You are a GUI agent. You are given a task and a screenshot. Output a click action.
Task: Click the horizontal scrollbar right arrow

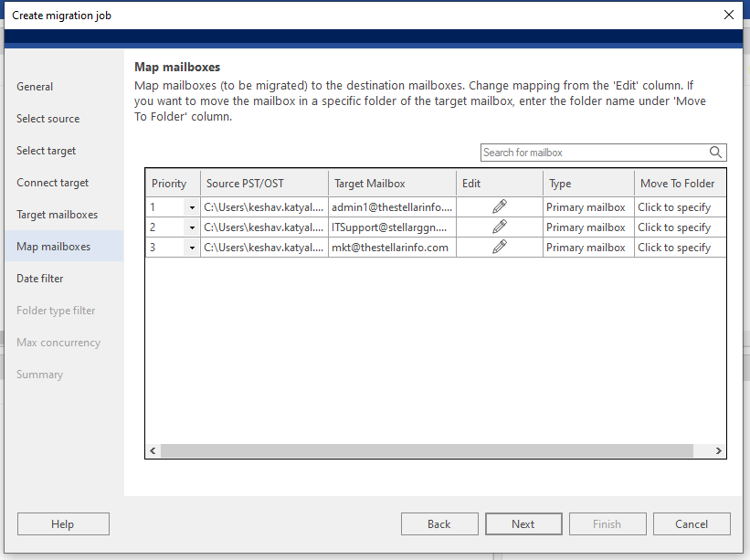point(719,451)
